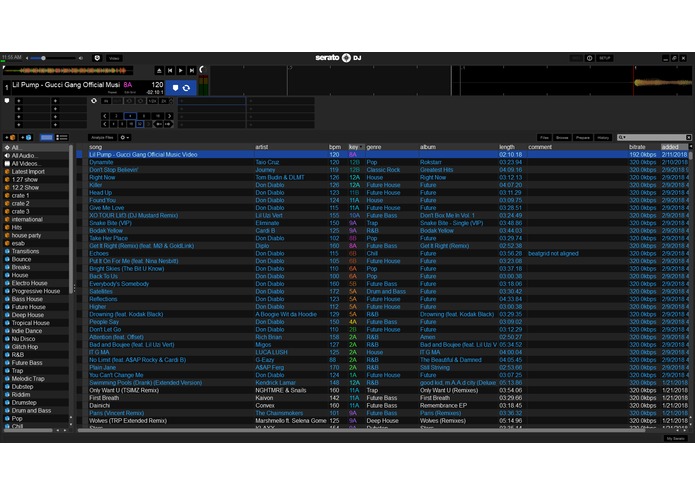Toggle the cue points panel marker icon
The height and width of the screenshot is (494, 695).
[7, 101]
